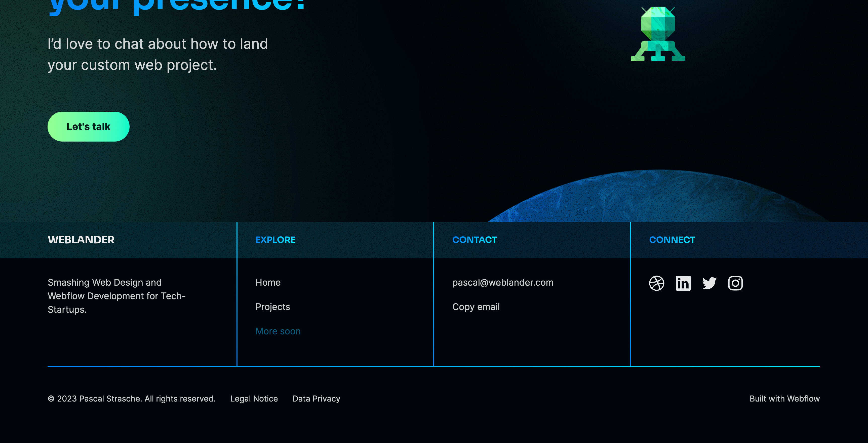
Task: Open the Legal Notice page
Action: coord(254,398)
